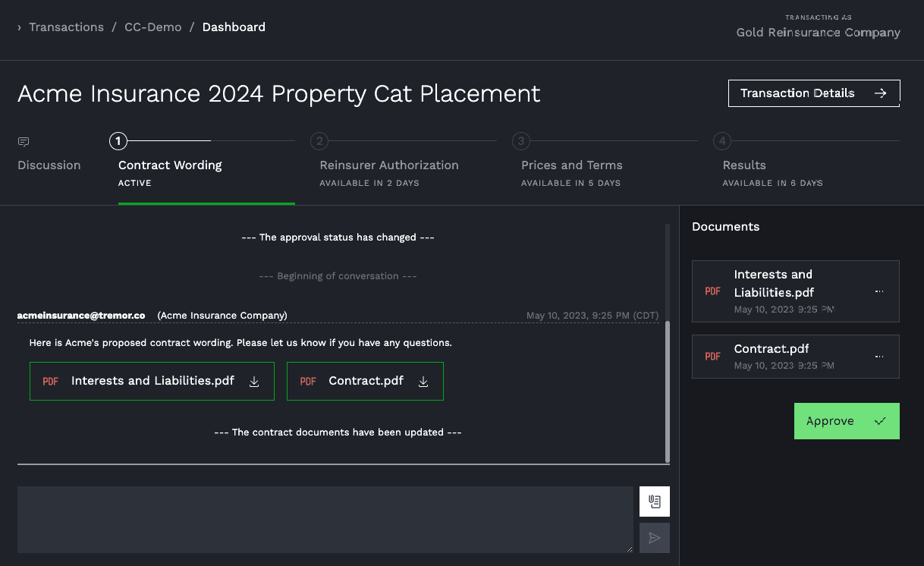The image size is (924, 566).
Task: Open more options menu for Contract.pdf
Action: pyautogui.click(x=879, y=357)
